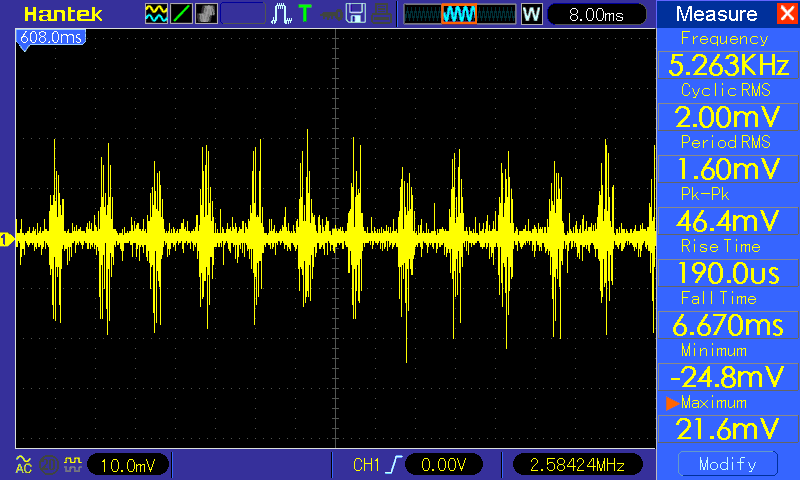Select the green diagonal line vector icon
The height and width of the screenshot is (480, 800).
pyautogui.click(x=181, y=14)
